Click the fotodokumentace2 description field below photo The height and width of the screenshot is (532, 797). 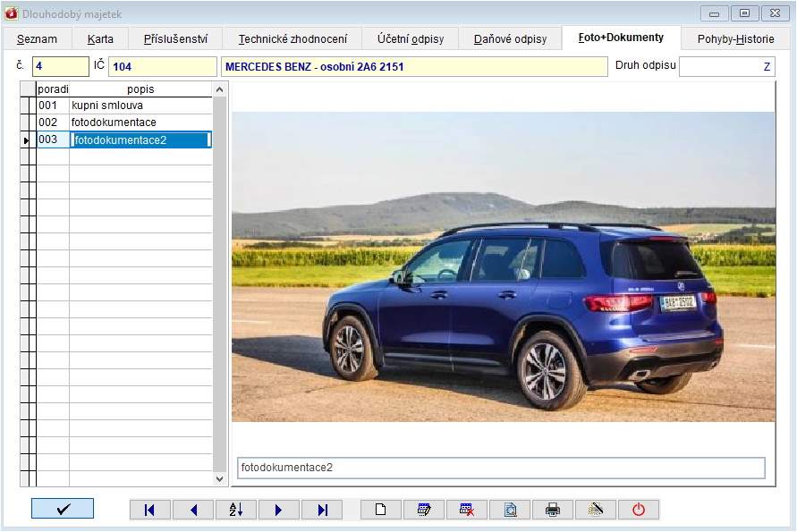501,468
